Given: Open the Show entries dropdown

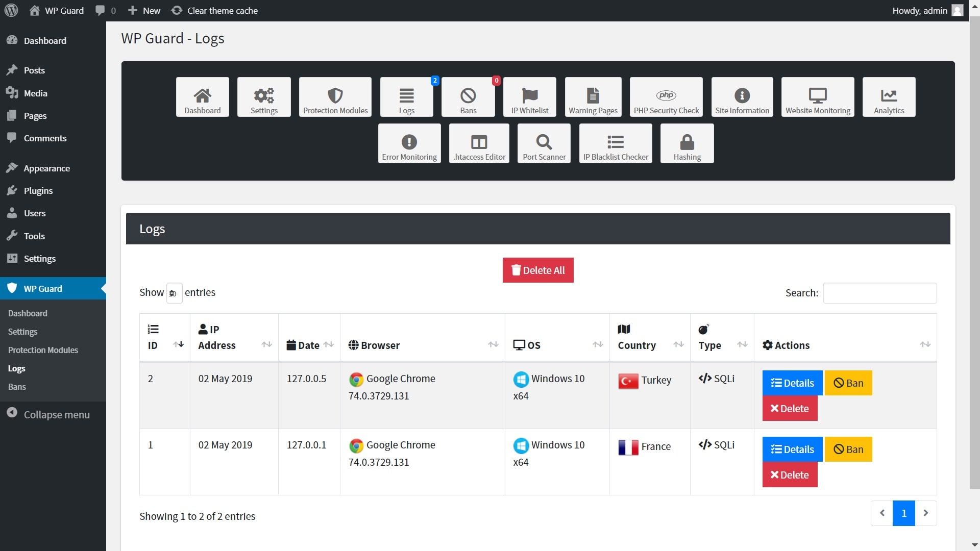Looking at the screenshot, I should coord(174,293).
